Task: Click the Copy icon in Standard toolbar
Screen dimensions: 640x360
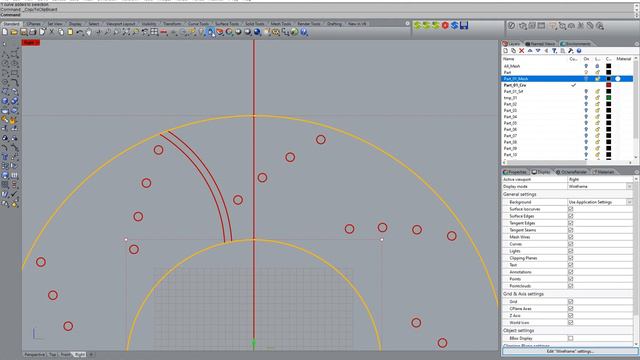Action: pos(61,32)
